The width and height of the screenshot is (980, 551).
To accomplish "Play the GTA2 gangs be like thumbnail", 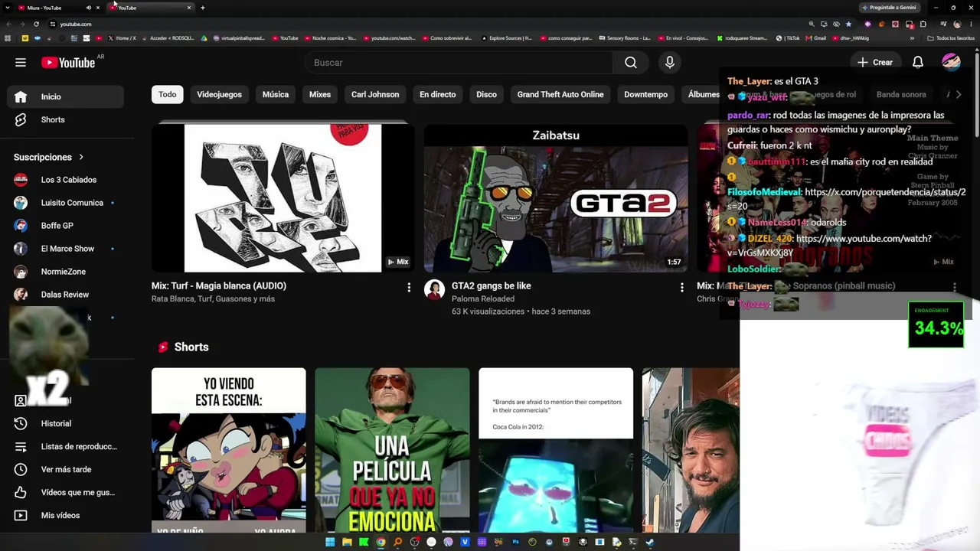I will tap(556, 197).
